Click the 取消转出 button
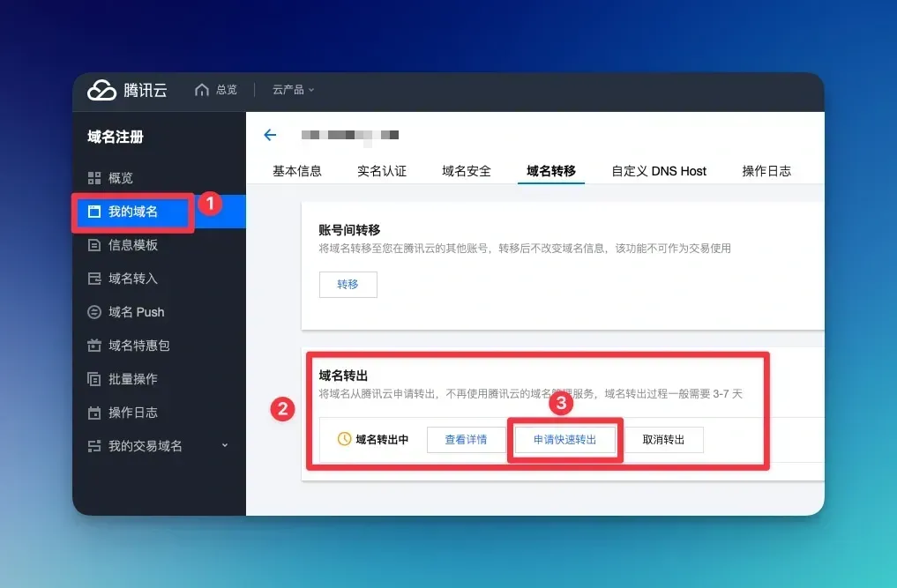 pos(663,440)
